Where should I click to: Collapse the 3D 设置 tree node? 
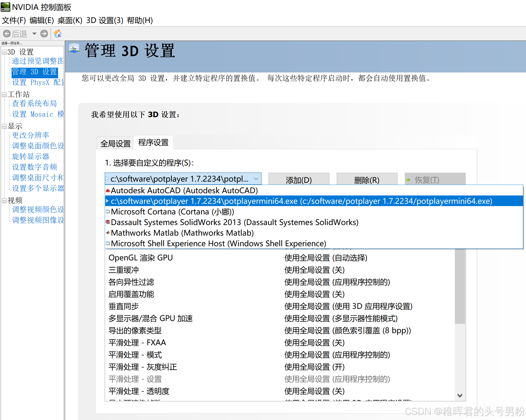[x=4, y=52]
